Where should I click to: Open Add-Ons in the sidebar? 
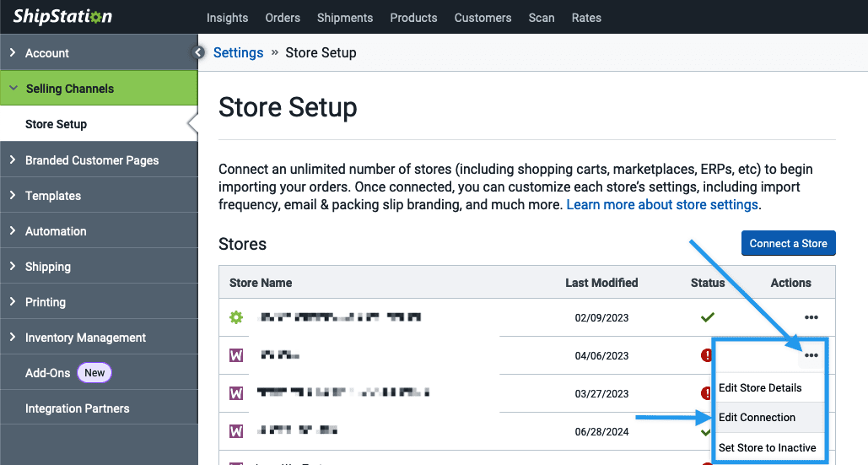pos(47,372)
